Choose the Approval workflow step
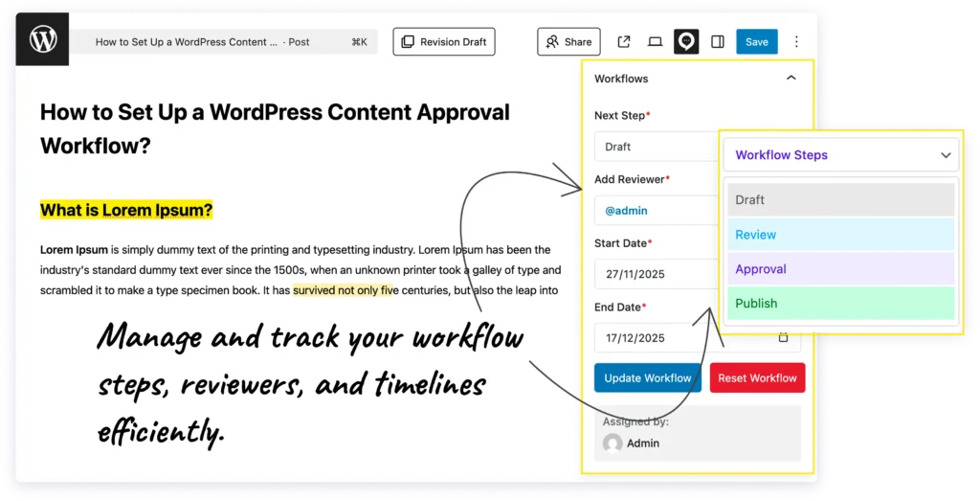980x501 pixels. pyautogui.click(x=840, y=269)
